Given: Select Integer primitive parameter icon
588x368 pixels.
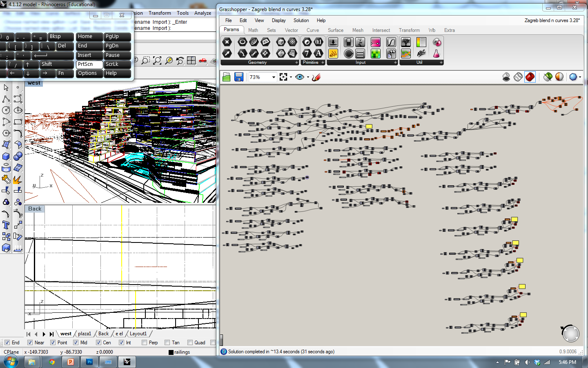Looking at the screenshot, I should click(x=307, y=54).
